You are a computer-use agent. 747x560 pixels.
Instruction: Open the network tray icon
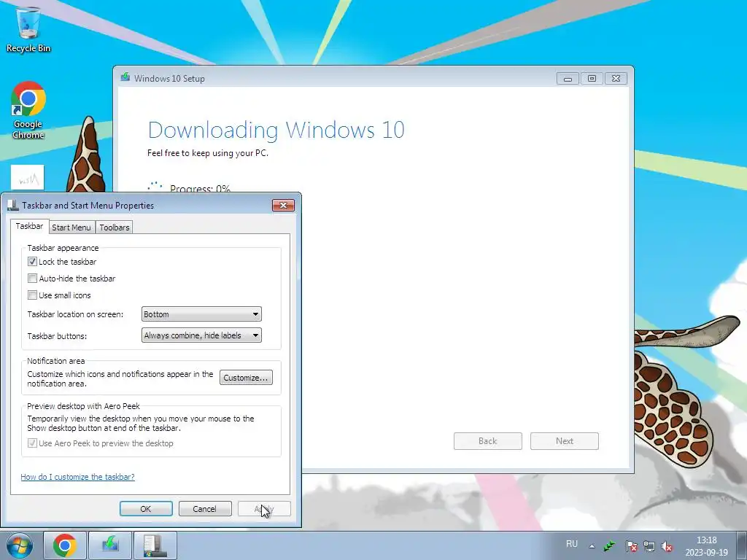pos(649,546)
